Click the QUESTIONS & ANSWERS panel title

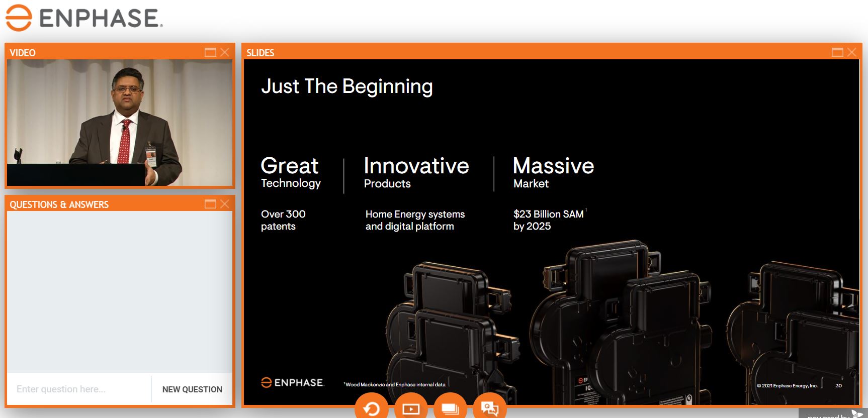point(59,204)
